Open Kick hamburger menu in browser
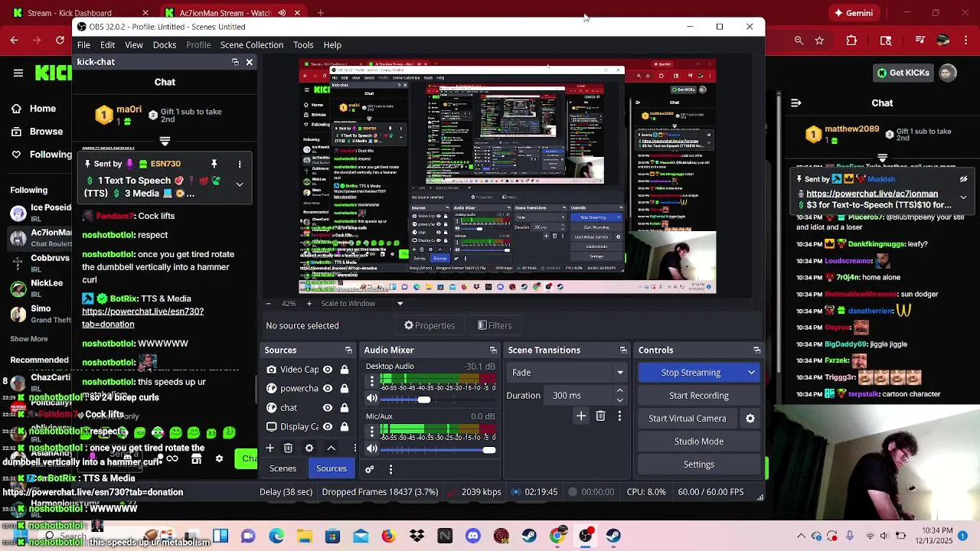The height and width of the screenshot is (551, 980). point(18,73)
